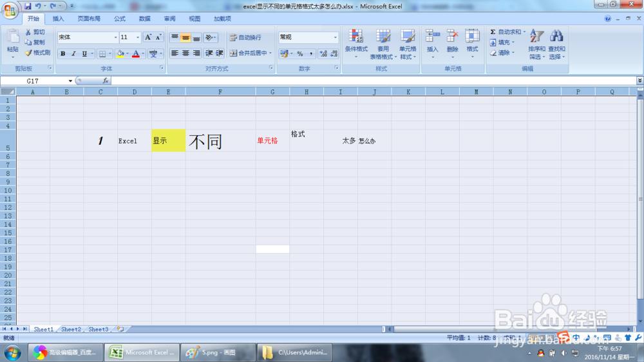The height and width of the screenshot is (362, 644).
Task: Toggle italic formatting
Action: (73, 53)
